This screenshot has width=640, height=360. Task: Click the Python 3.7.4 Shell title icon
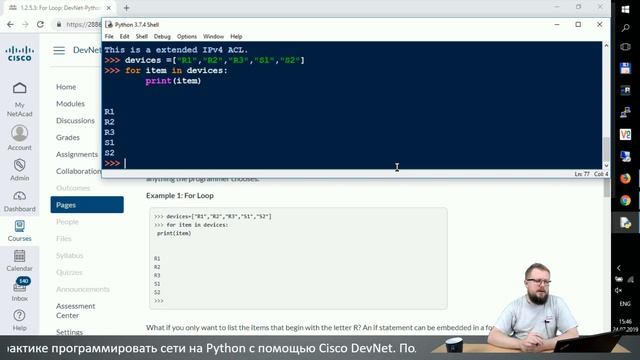coord(109,24)
